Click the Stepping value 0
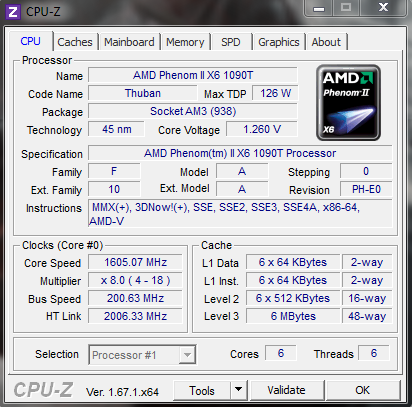This screenshot has width=412, height=407. point(366,171)
